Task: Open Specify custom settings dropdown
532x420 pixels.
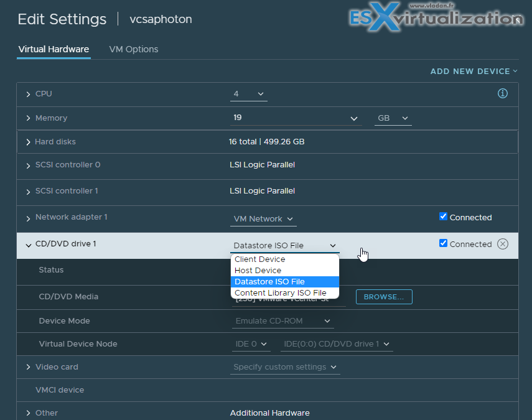Action: point(285,367)
